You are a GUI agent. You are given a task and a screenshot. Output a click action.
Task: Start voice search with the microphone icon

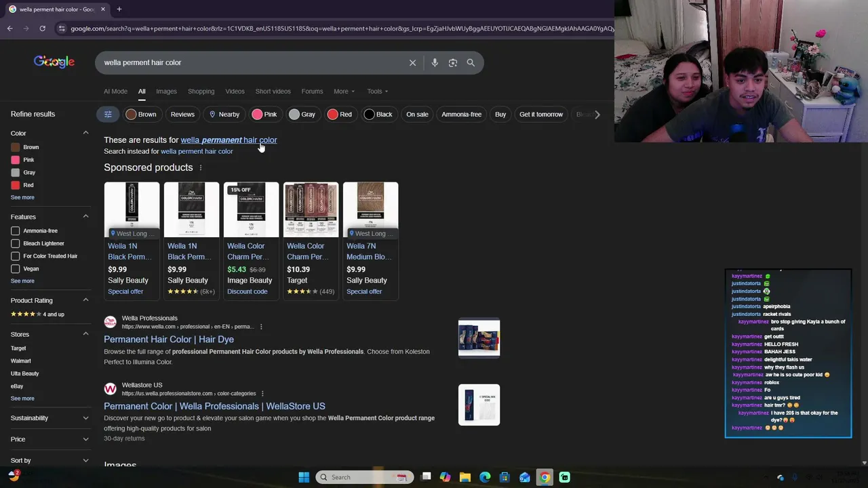435,62
